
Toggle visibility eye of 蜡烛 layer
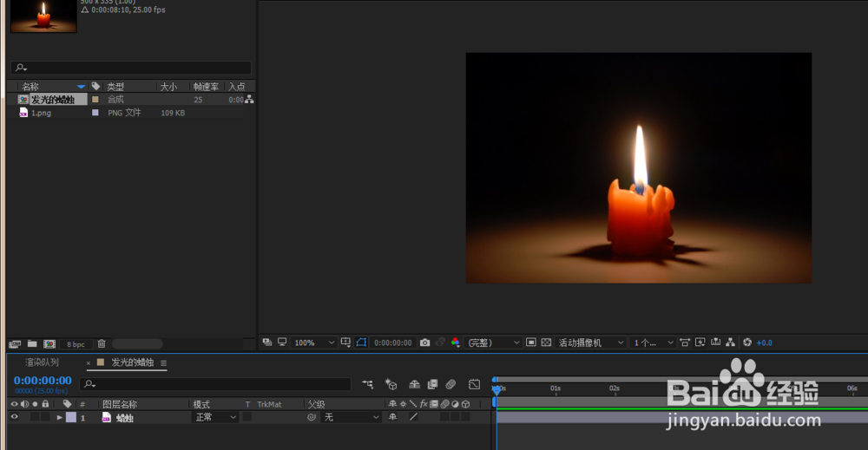point(15,417)
